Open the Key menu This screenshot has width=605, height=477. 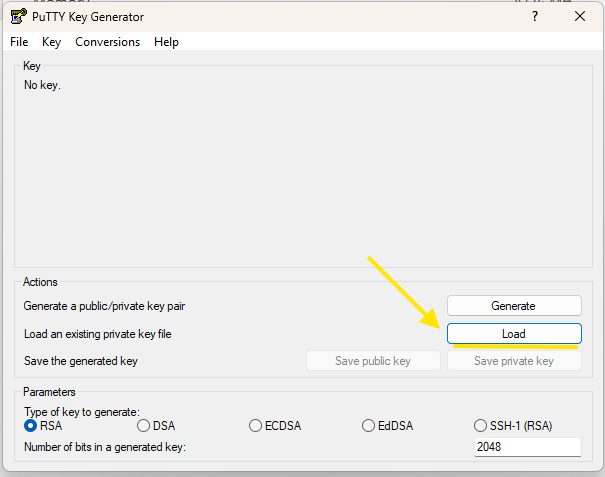click(x=51, y=42)
